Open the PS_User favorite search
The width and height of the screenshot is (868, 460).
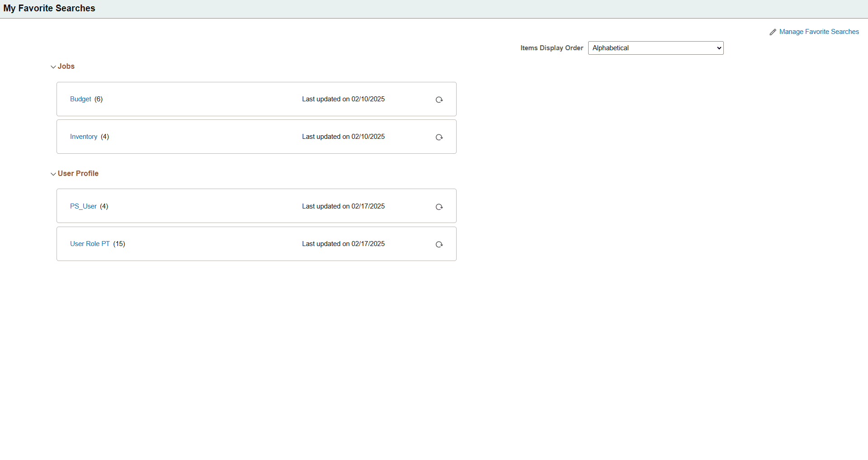[83, 206]
